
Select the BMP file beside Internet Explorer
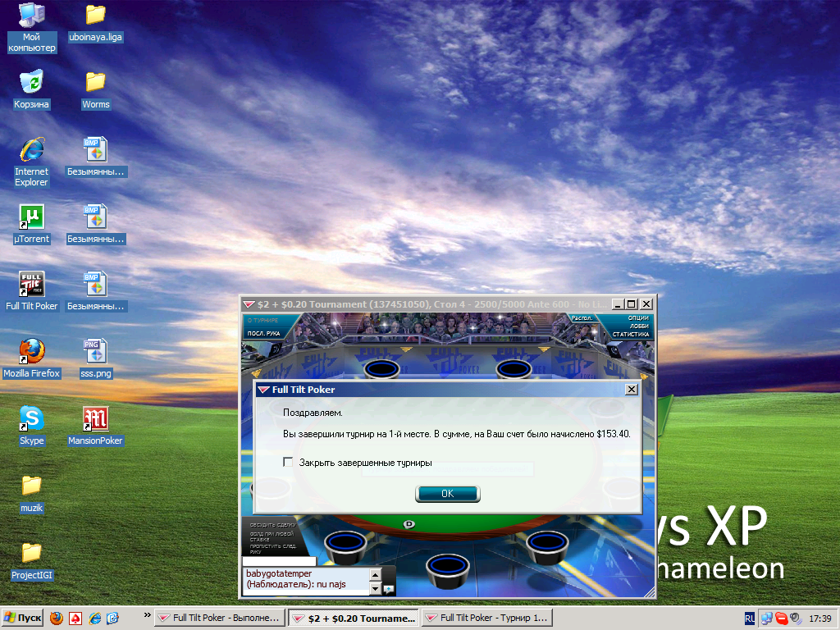95,157
